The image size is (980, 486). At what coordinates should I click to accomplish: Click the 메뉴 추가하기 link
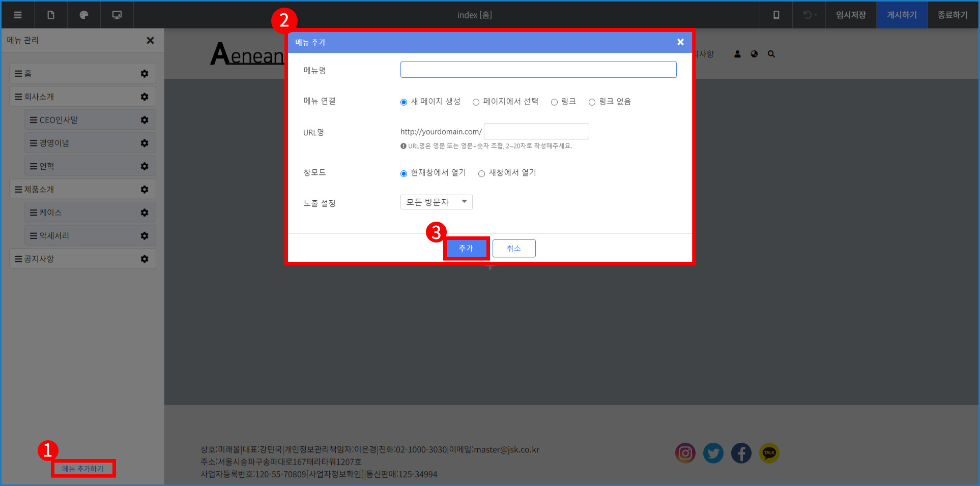(83, 469)
